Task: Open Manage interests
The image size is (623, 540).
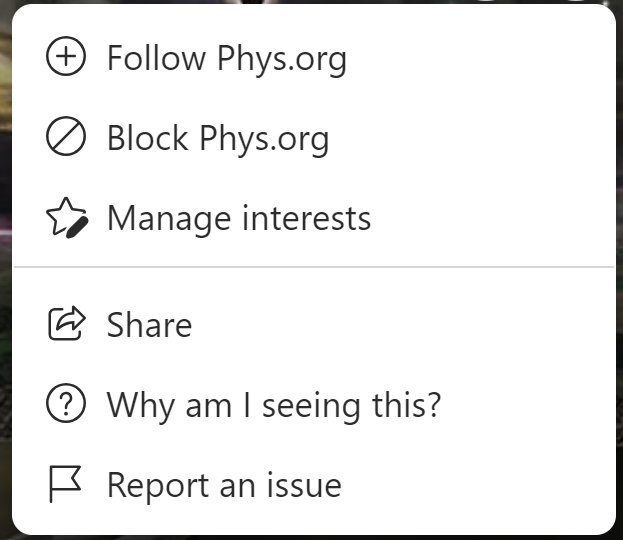Action: [314, 218]
